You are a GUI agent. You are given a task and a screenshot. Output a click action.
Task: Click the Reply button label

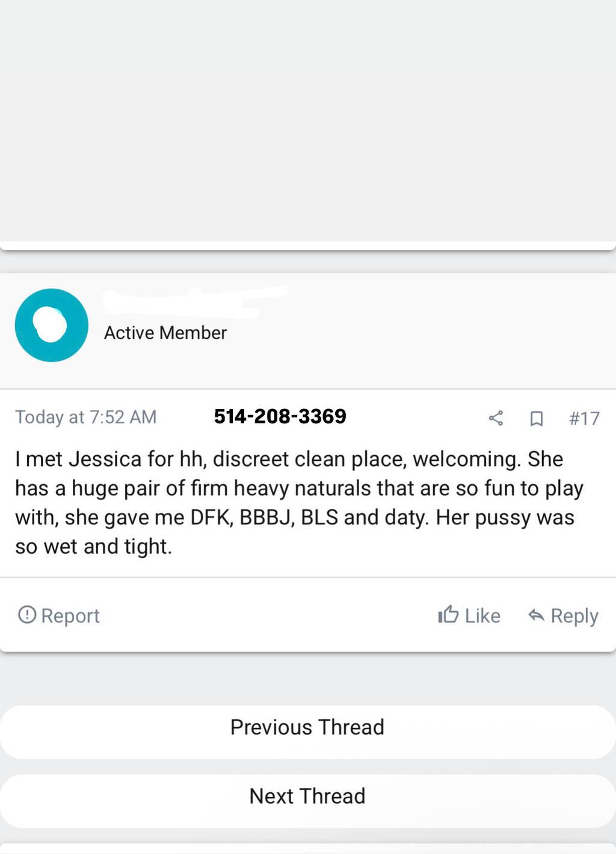pos(574,616)
